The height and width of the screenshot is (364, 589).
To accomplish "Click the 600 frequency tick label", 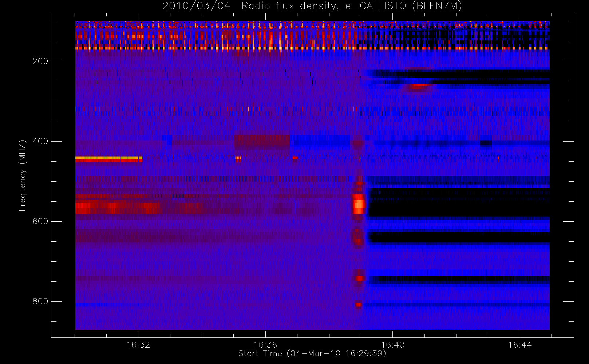I will (x=40, y=221).
